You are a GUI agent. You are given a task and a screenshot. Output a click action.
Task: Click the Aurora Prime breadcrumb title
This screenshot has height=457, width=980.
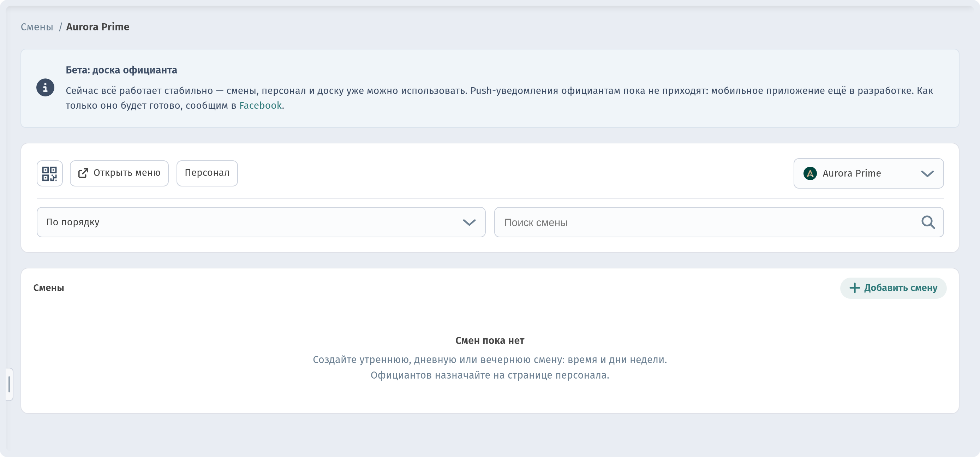(x=98, y=27)
